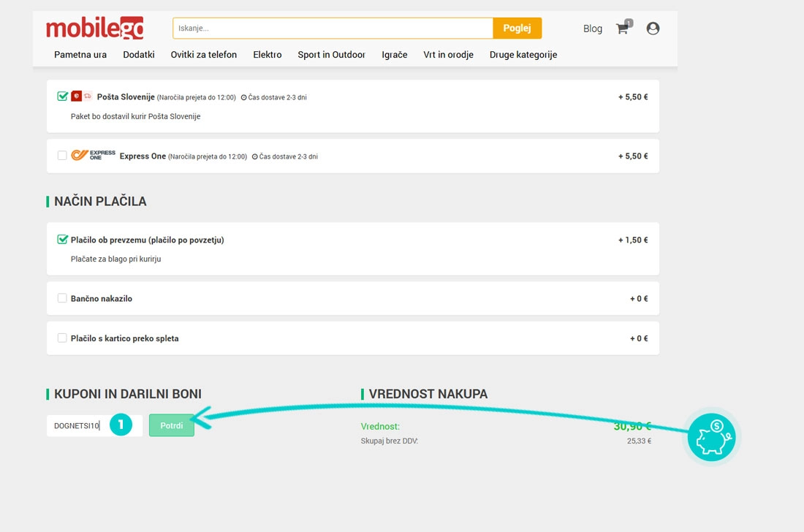Expand the Druge kategorije menu
This screenshot has width=804, height=532.
[523, 55]
